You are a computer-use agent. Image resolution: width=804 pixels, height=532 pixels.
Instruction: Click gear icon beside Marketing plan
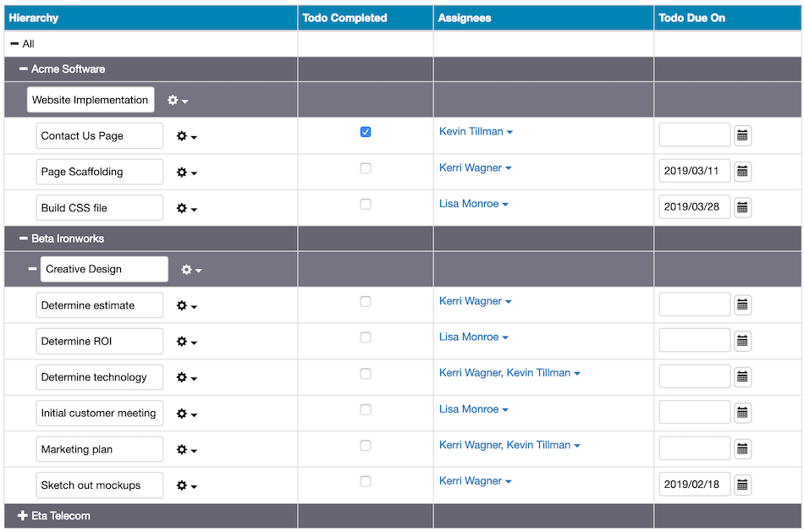pos(186,450)
